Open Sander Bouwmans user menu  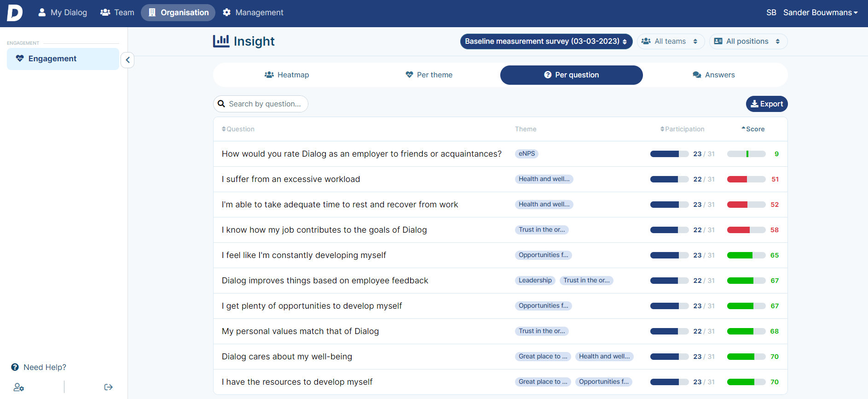821,12
